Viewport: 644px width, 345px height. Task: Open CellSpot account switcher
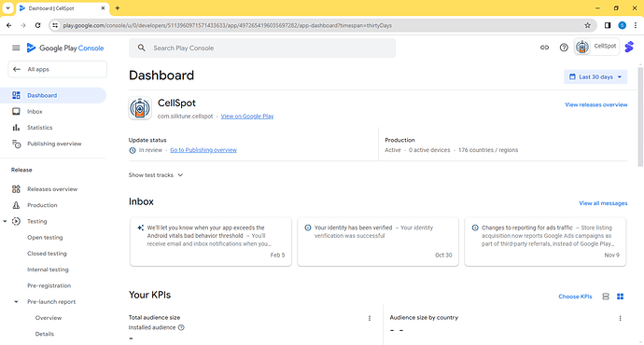pos(596,47)
